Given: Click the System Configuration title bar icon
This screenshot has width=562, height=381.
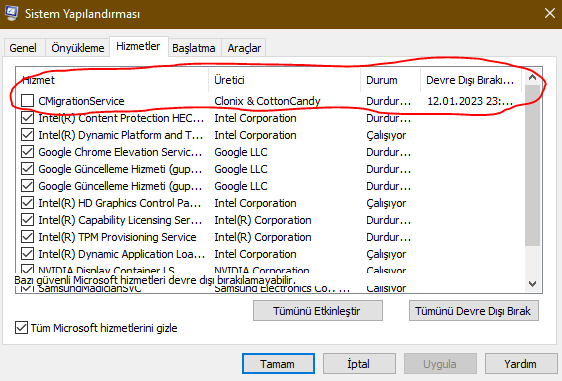Looking at the screenshot, I should point(11,14).
